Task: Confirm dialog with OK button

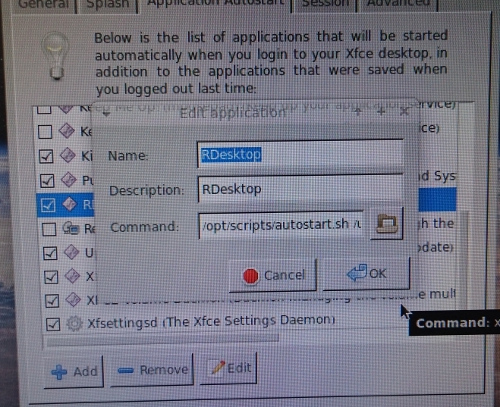Action: pos(366,273)
